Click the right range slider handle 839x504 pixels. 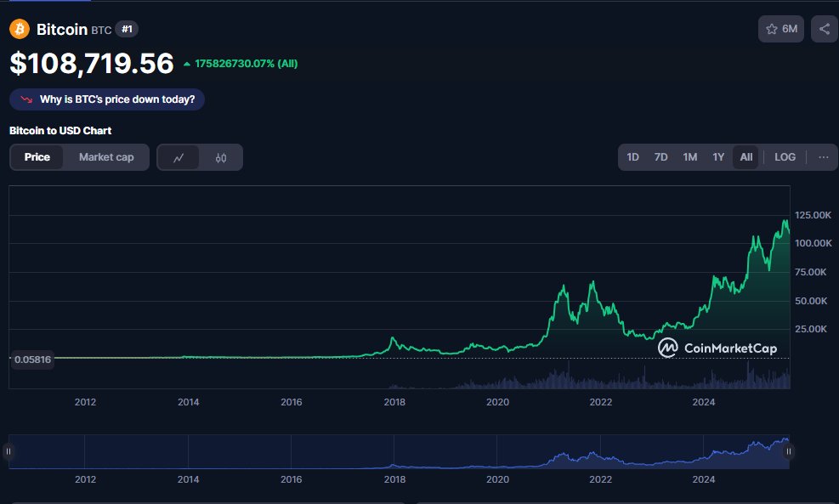click(x=788, y=451)
